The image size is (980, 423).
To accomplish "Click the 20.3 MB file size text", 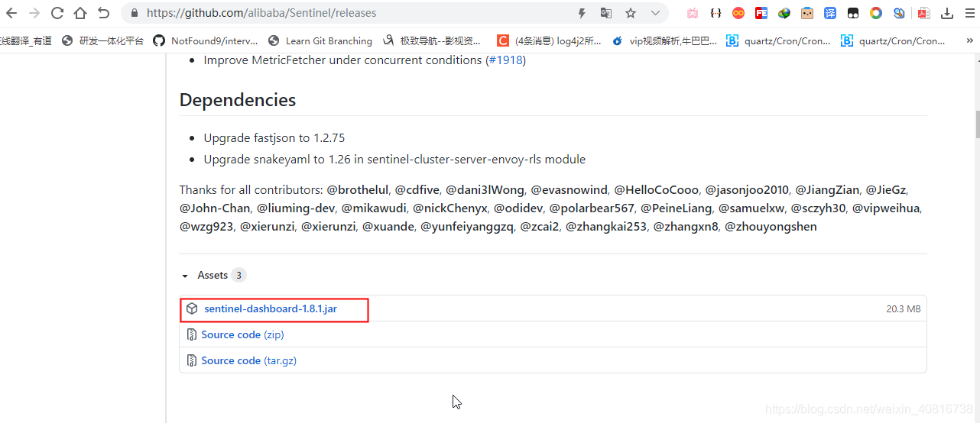I will tap(903, 309).
